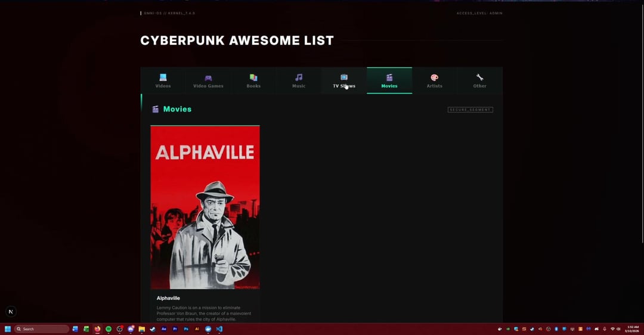The image size is (644, 335).
Task: Launch Visual Studio Code from taskbar
Action: 219,329
